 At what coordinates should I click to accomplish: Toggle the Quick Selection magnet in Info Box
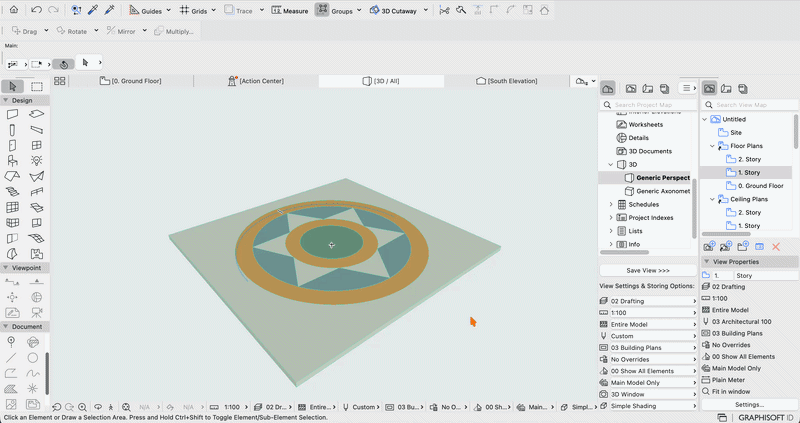click(x=64, y=64)
